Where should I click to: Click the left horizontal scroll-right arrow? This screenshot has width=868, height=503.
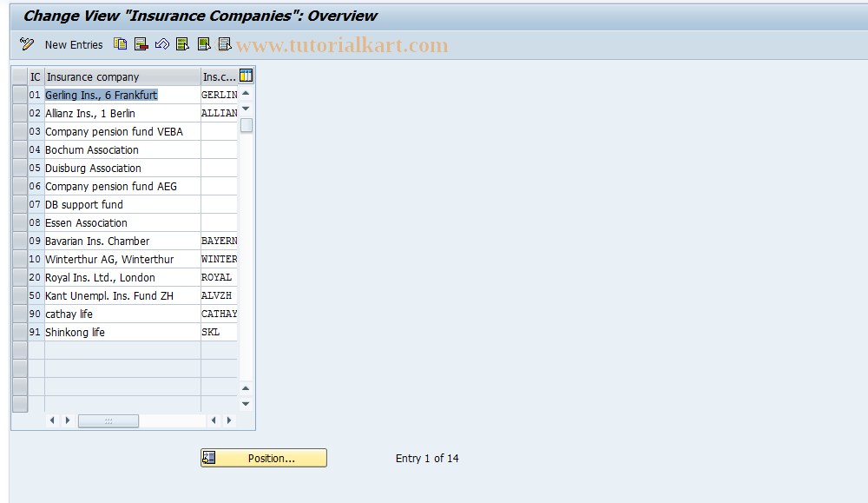(x=68, y=420)
